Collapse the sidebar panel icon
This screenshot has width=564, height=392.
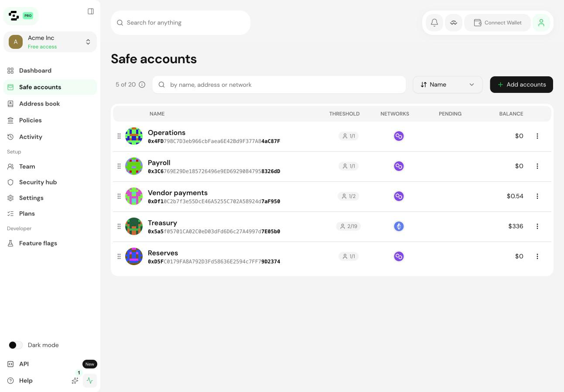tap(91, 11)
